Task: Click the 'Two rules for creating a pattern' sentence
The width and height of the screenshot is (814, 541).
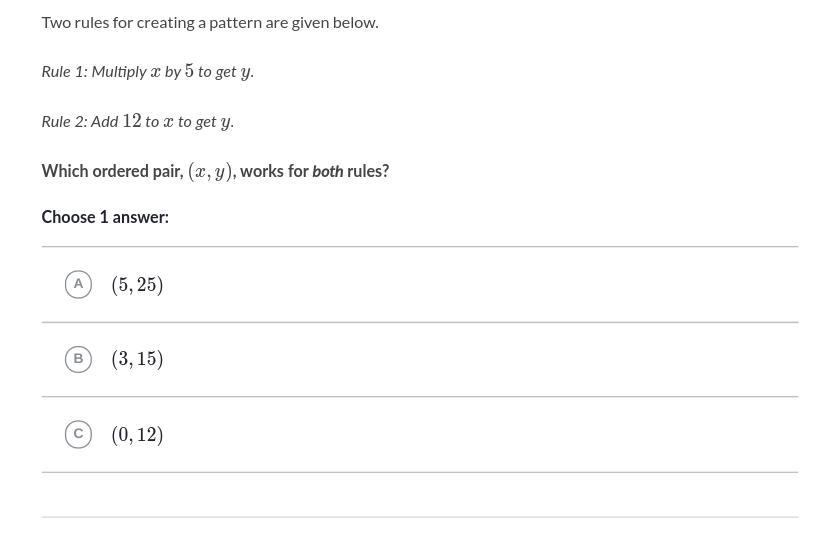Action: coord(210,23)
